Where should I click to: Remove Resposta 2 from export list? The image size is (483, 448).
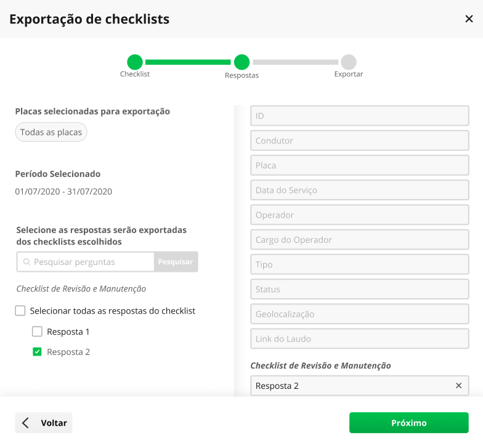pos(458,386)
